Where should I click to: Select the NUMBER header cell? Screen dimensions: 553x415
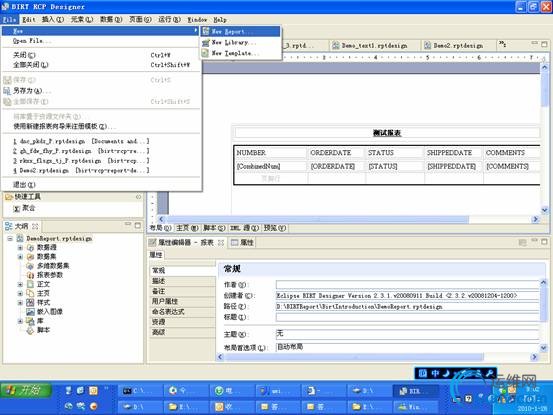(270, 153)
